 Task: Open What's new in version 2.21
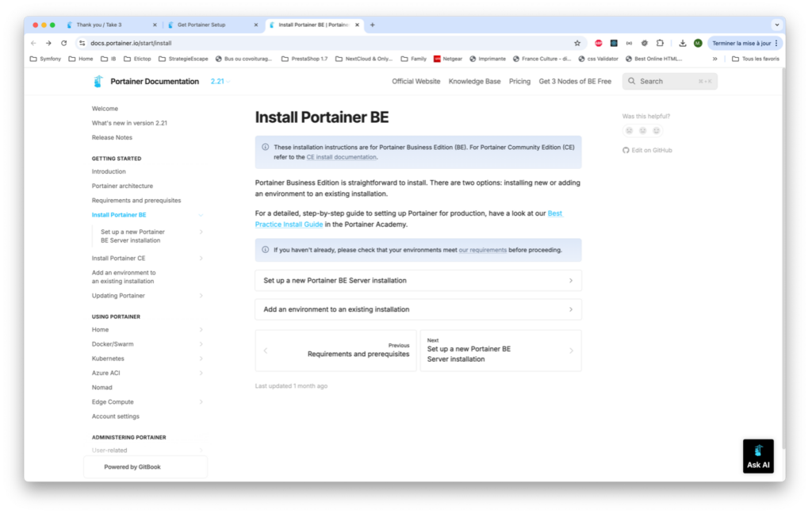[x=129, y=123]
